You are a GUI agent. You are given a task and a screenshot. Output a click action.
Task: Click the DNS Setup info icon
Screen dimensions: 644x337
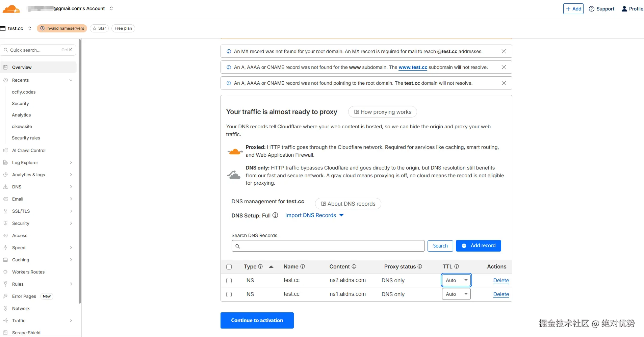tap(275, 215)
